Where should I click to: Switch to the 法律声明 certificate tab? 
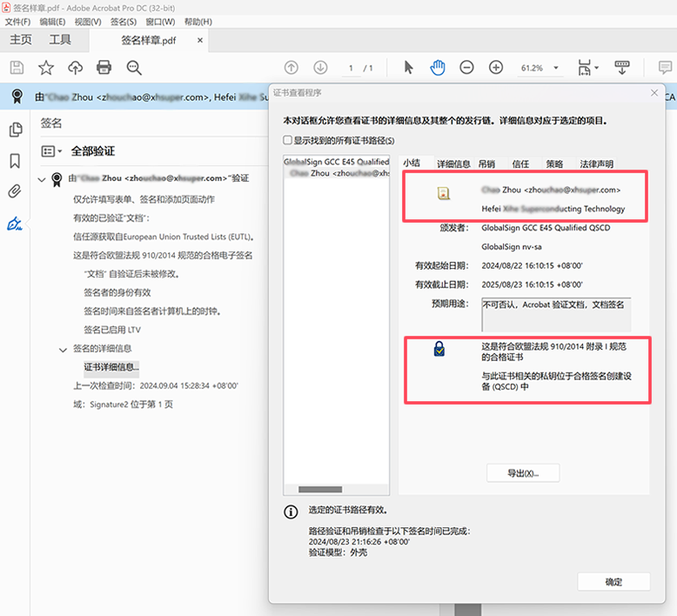tap(596, 164)
